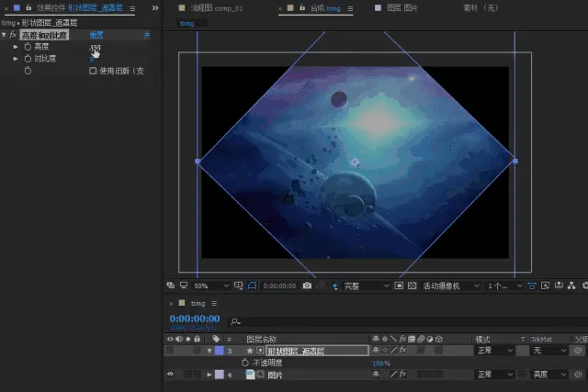
Task: Toggle the lock on 合成 timg viewer tab
Action: tap(302, 7)
